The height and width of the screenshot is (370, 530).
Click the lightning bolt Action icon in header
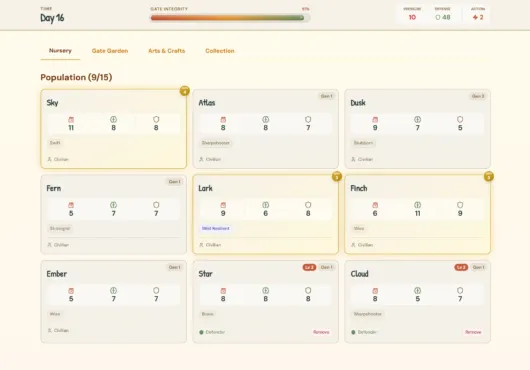(x=475, y=17)
